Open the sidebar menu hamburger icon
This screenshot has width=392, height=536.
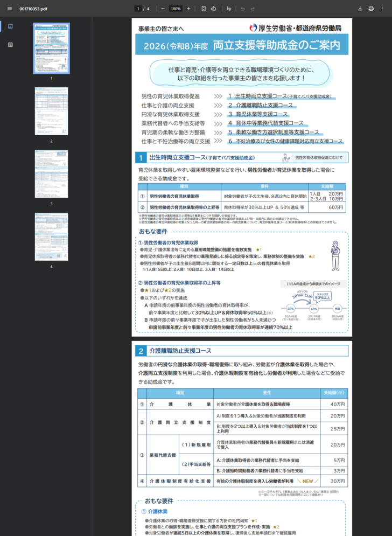point(10,9)
